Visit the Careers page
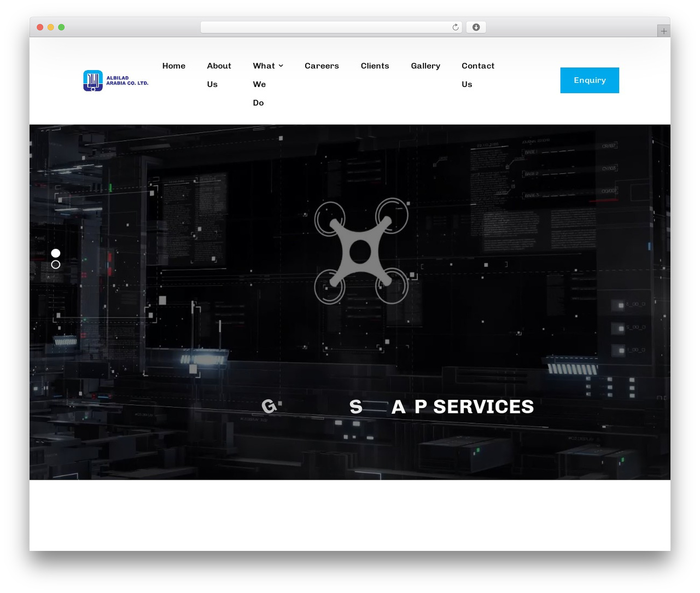This screenshot has width=700, height=593. pos(322,66)
